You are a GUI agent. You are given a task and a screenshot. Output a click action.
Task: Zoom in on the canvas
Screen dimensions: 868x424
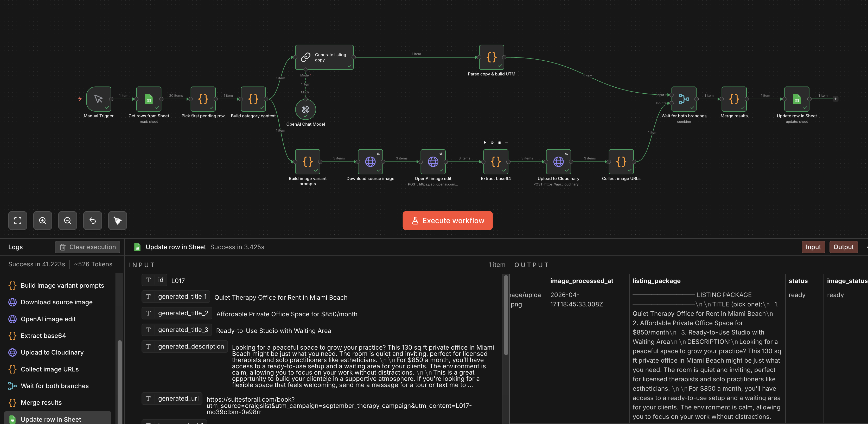click(42, 221)
